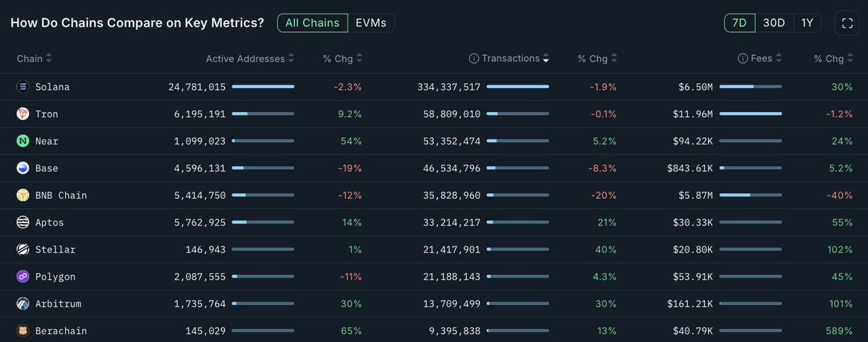Click the Fees column header label
This screenshot has height=342, width=868.
(x=762, y=59)
